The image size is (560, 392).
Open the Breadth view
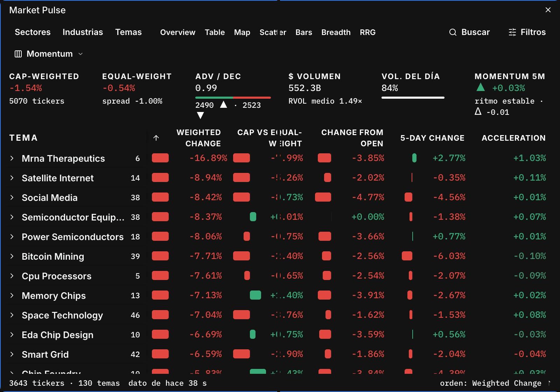click(x=336, y=32)
